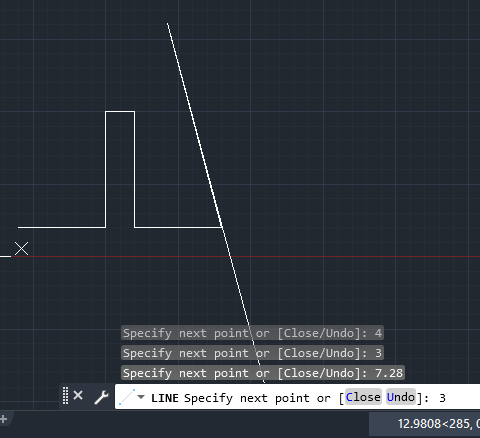
Task: Click the command line customize wrench icon
Action: [101, 397]
